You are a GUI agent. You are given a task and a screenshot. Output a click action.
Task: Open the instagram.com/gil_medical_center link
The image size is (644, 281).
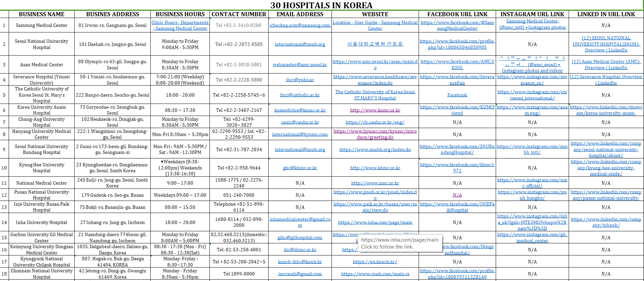(x=532, y=238)
